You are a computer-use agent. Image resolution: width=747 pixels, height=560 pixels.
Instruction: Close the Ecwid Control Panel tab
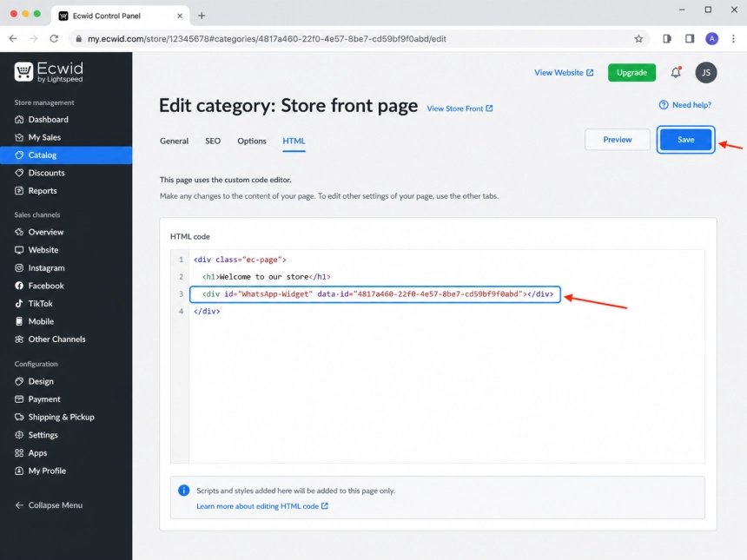click(180, 16)
